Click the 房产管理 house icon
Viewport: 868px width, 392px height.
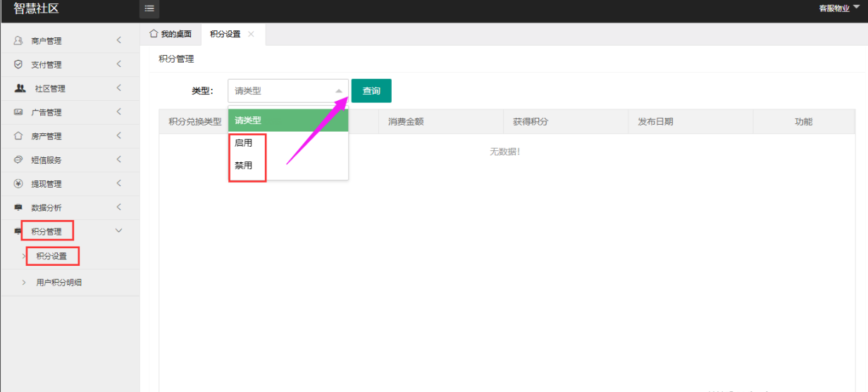pyautogui.click(x=18, y=136)
